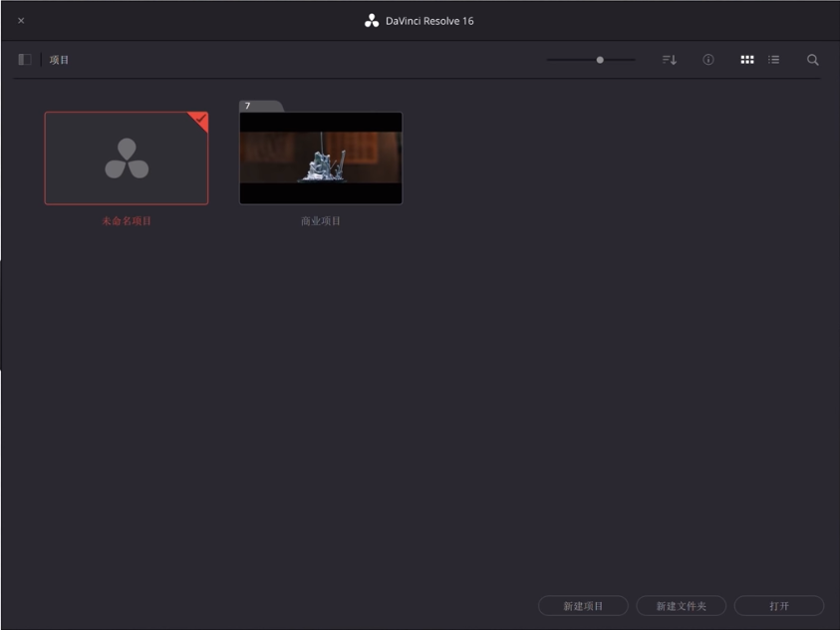This screenshot has width=840, height=630.
Task: Click the 打开 button
Action: [x=779, y=606]
